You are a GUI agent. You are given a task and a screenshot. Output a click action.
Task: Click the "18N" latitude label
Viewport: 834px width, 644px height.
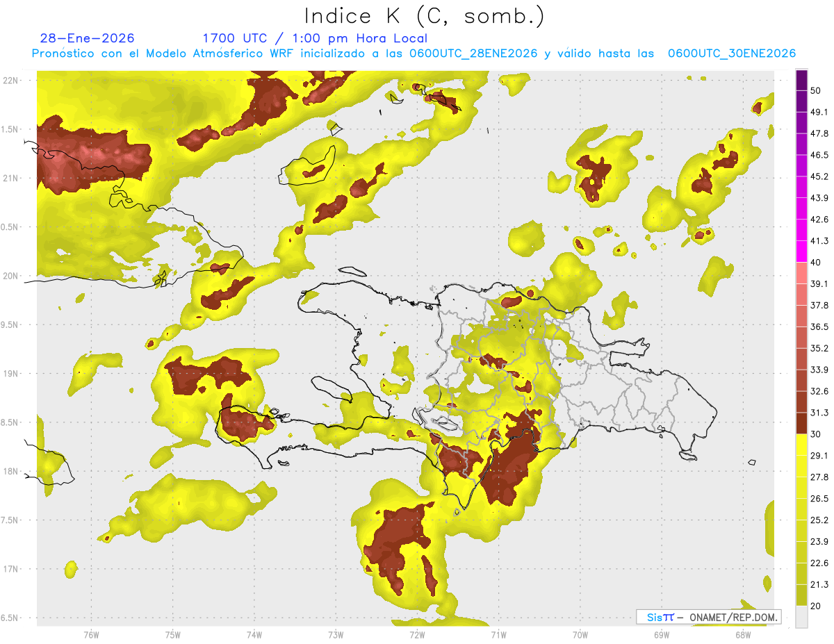tap(11, 471)
